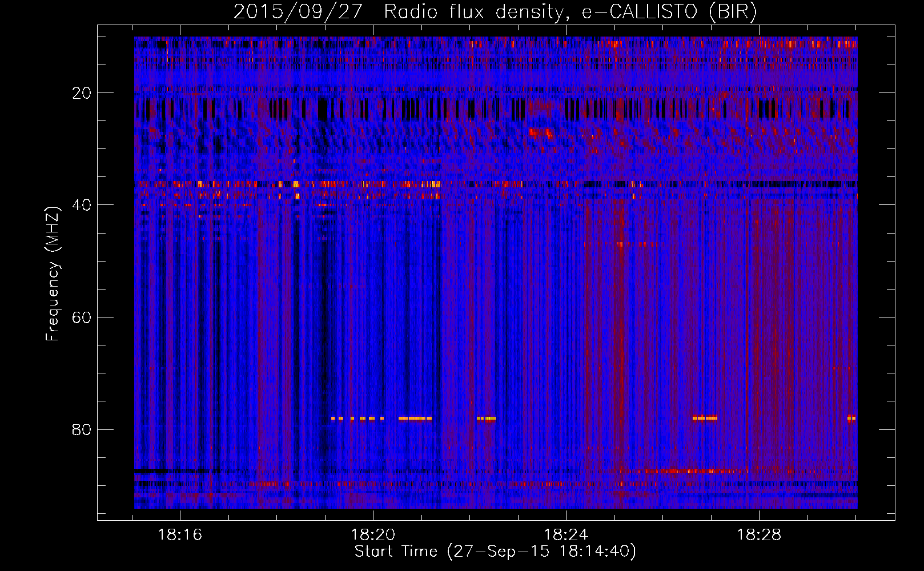924x571 pixels.
Task: Click the plot title "2015/09/27 Radio flux density, e-CALLISTO (BIR)"
Action: tap(495, 12)
